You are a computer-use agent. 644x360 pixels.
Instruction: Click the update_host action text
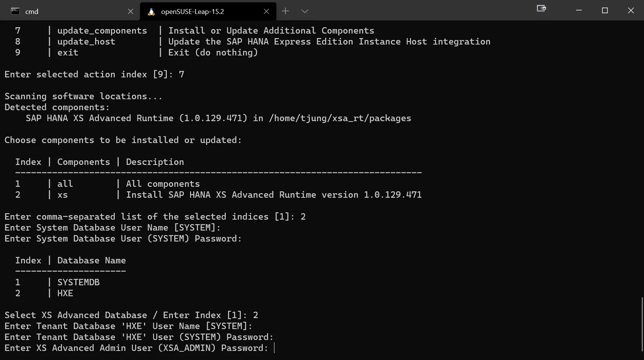tap(86, 42)
